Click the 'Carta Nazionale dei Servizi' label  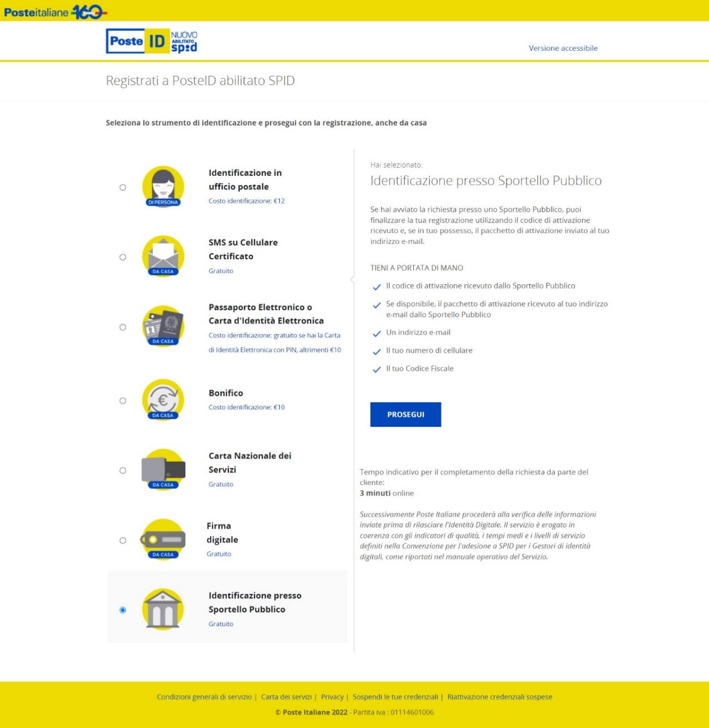coord(250,463)
